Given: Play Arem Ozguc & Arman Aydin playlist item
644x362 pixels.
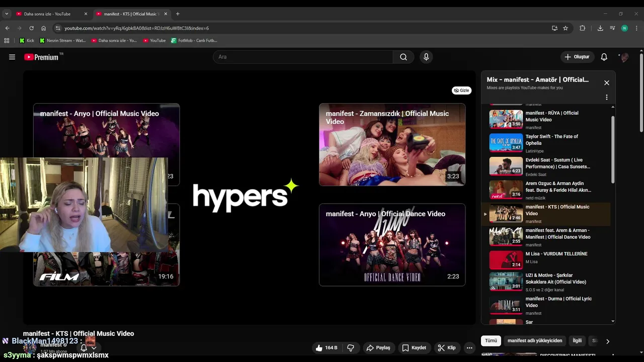Looking at the screenshot, I should click(x=549, y=190).
